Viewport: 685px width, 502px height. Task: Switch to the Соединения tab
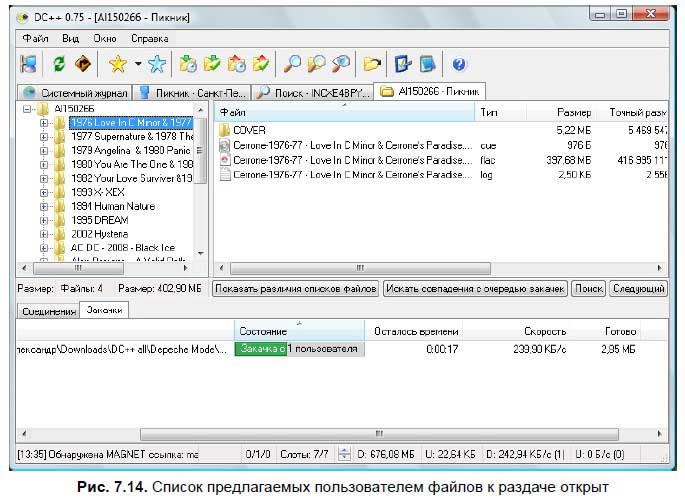click(49, 311)
